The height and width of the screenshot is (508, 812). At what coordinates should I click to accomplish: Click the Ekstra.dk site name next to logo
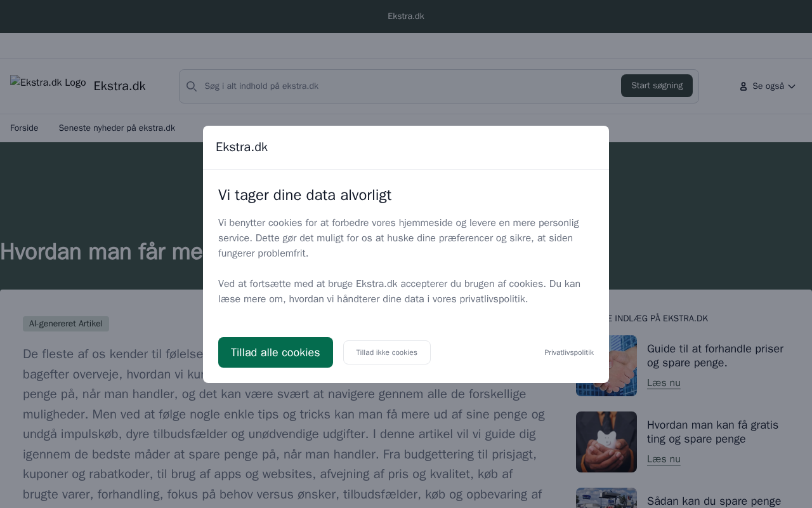[119, 86]
